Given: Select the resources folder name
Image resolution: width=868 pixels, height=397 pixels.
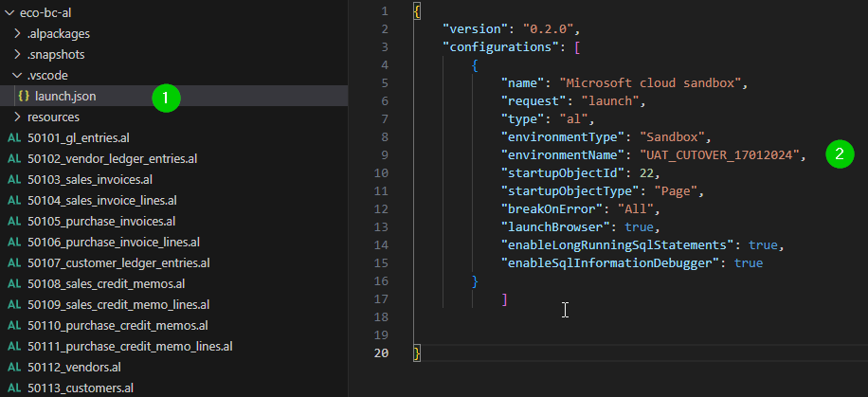Looking at the screenshot, I should click(x=53, y=117).
